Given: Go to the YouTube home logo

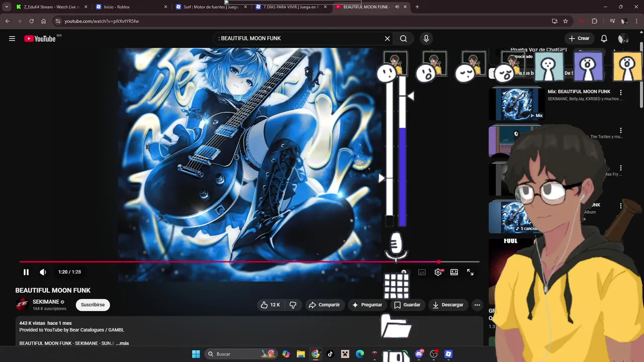Looking at the screenshot, I should 40,39.
